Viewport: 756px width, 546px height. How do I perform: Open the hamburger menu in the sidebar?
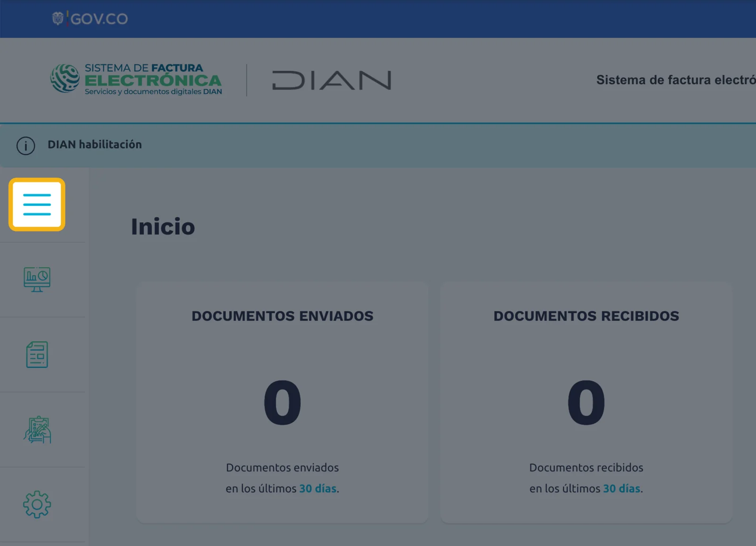[x=37, y=205]
